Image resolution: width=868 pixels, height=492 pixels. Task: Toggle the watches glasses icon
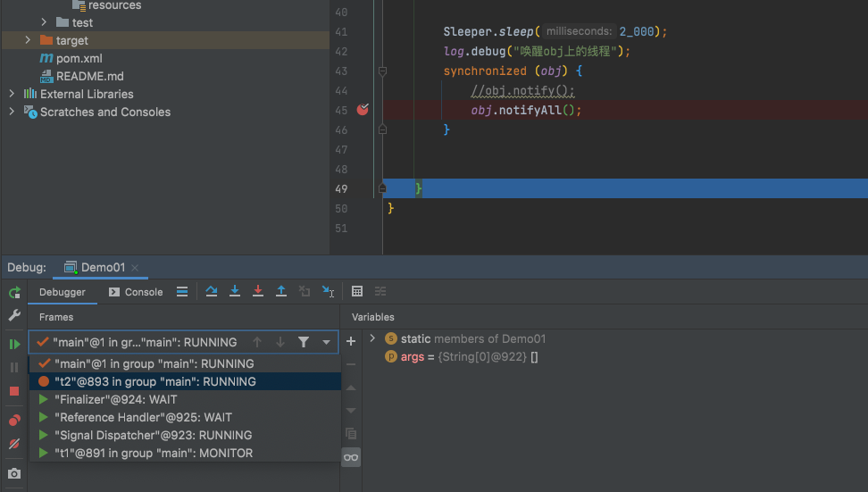(351, 458)
